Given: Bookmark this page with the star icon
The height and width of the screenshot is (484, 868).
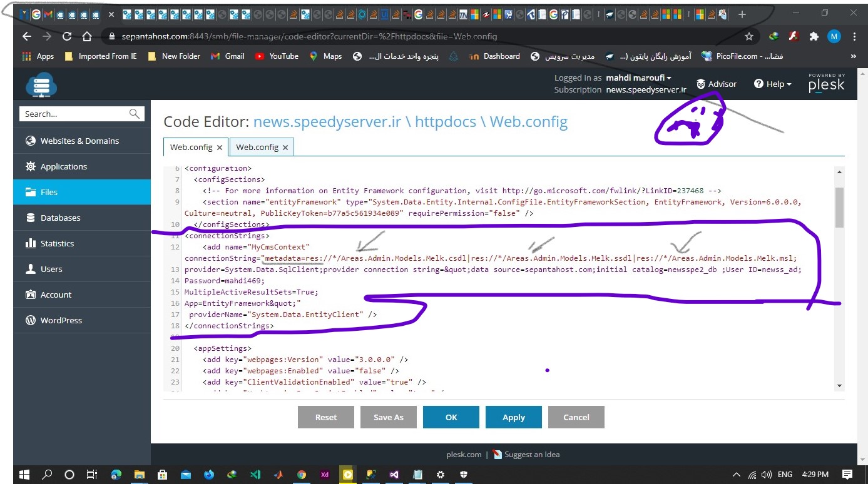Looking at the screenshot, I should 748,36.
